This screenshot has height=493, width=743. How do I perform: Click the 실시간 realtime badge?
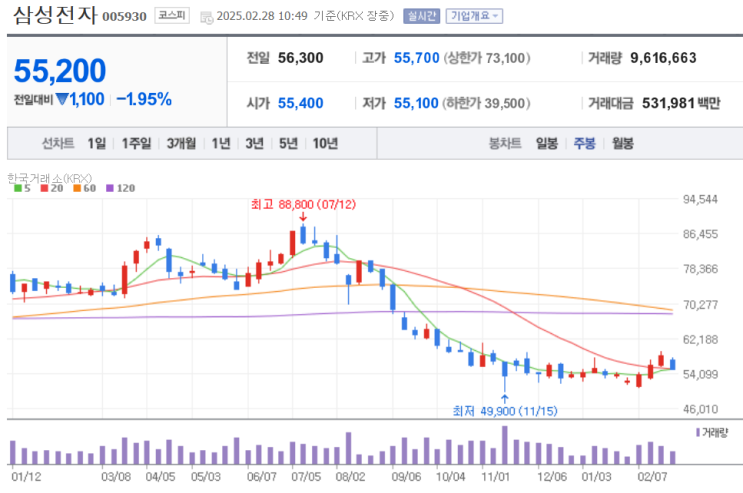421,16
